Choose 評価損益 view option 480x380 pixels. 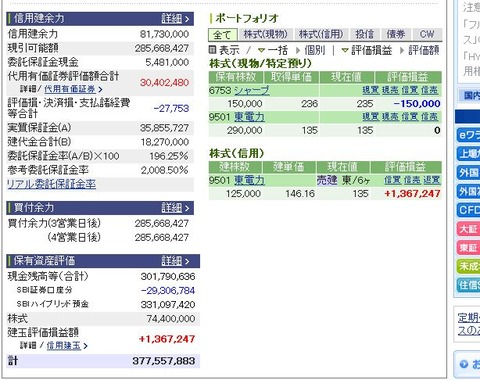click(372, 50)
